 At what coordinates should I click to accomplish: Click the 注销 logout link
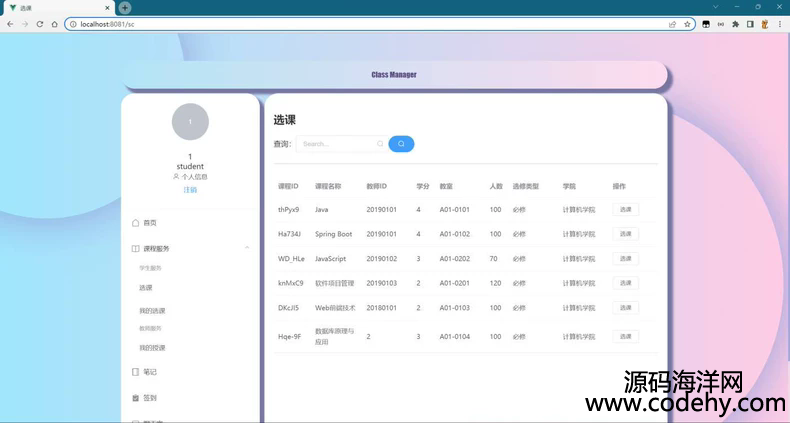190,189
